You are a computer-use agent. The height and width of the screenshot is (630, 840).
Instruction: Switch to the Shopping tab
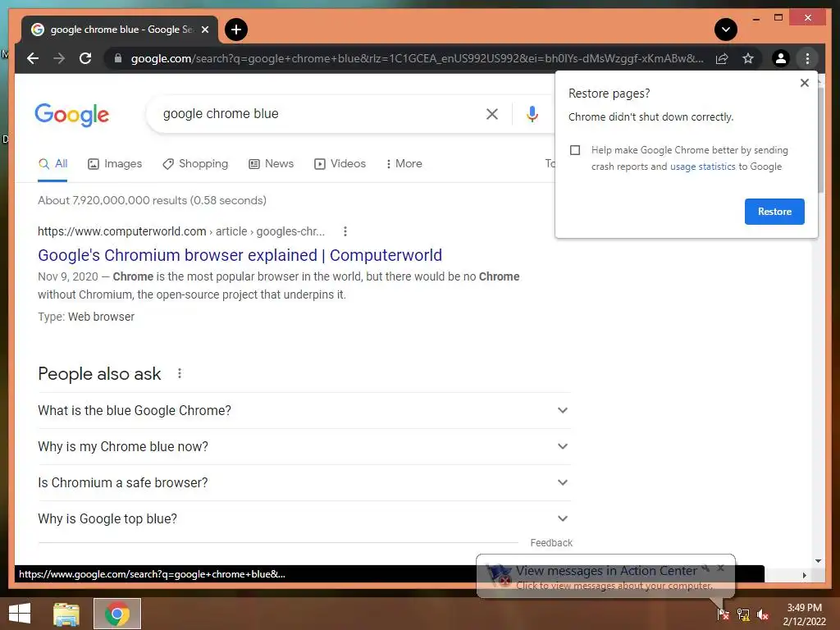click(x=195, y=164)
